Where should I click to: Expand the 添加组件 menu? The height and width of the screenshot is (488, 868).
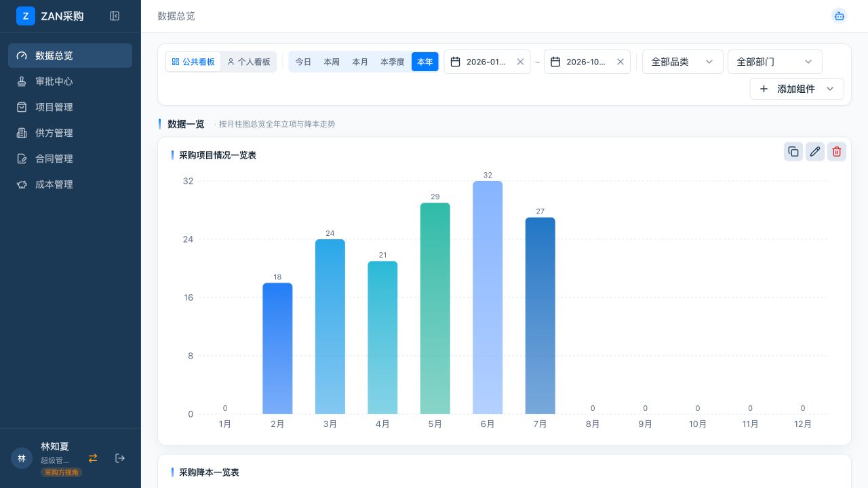797,89
